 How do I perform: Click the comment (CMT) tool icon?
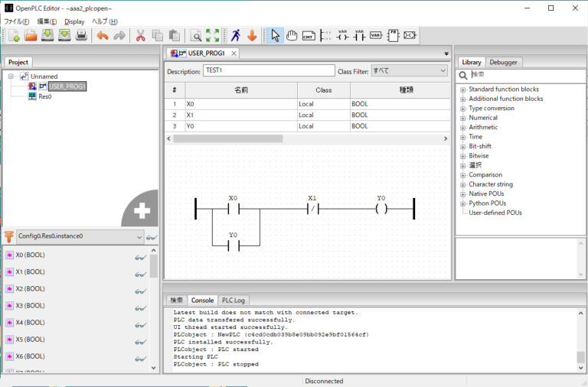tap(309, 35)
